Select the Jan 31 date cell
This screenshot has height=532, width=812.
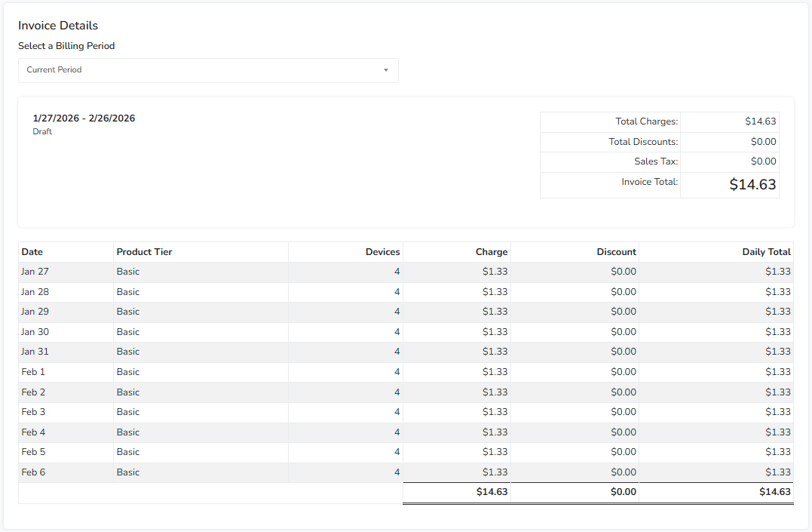point(35,352)
